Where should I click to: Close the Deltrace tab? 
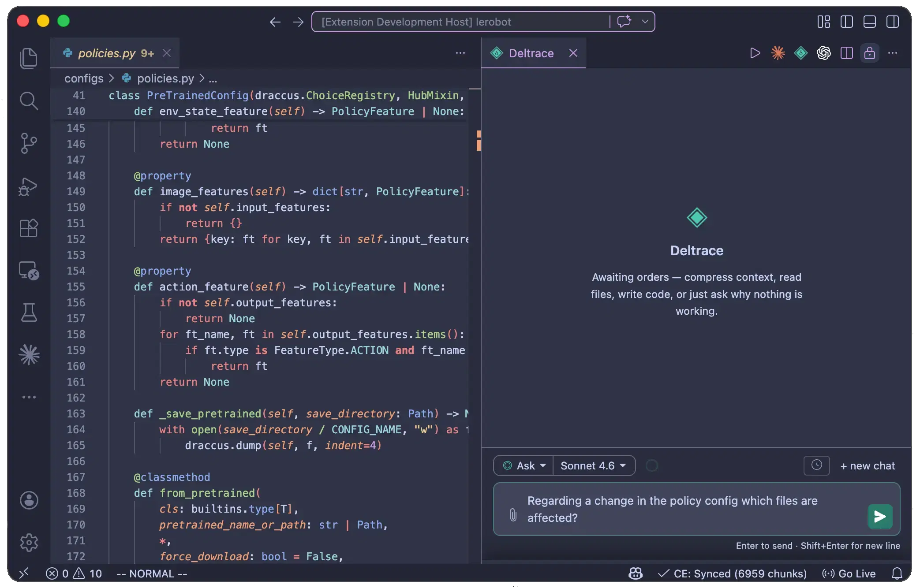(x=573, y=53)
